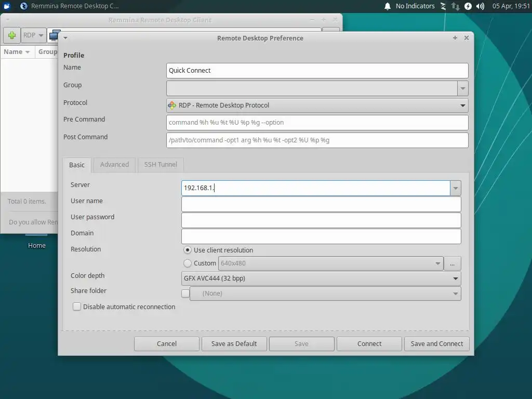
Task: Select Use client resolution radio button
Action: (x=187, y=250)
